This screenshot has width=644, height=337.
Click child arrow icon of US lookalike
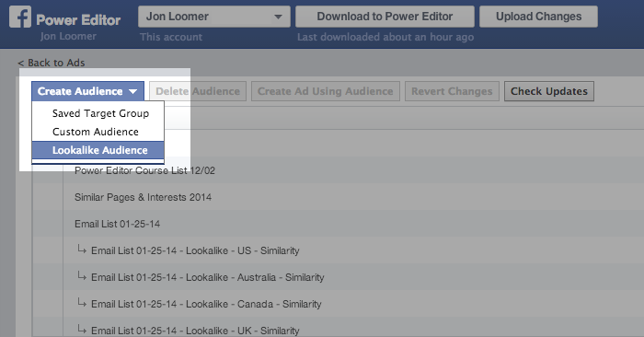[x=82, y=249]
